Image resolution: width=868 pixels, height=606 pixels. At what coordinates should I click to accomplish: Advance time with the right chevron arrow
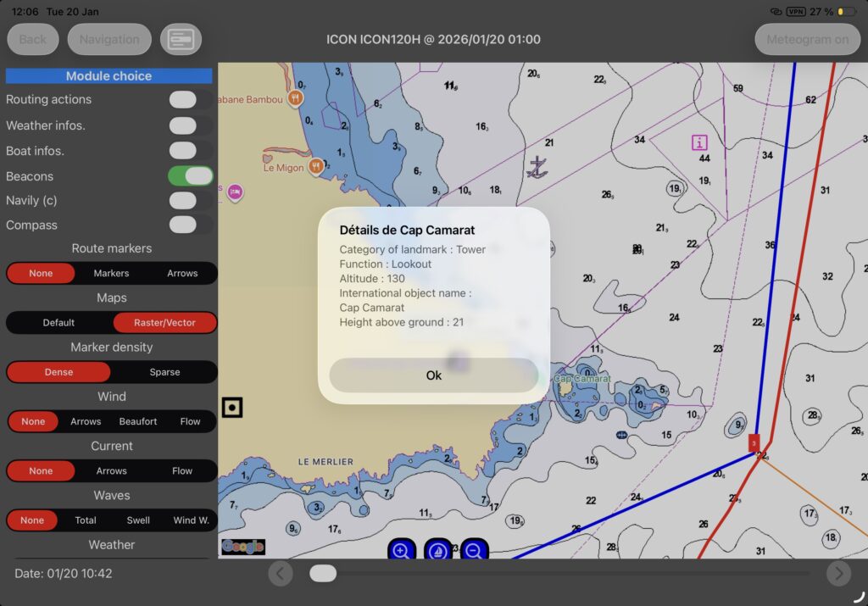[839, 574]
